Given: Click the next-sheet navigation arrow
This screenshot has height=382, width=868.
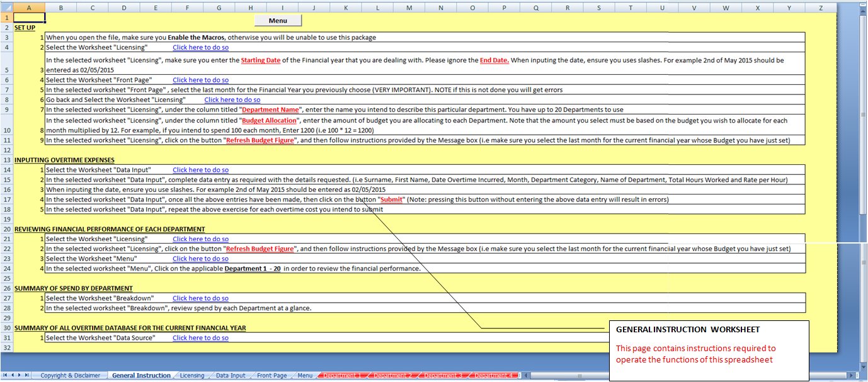Looking at the screenshot, I should tap(20, 374).
